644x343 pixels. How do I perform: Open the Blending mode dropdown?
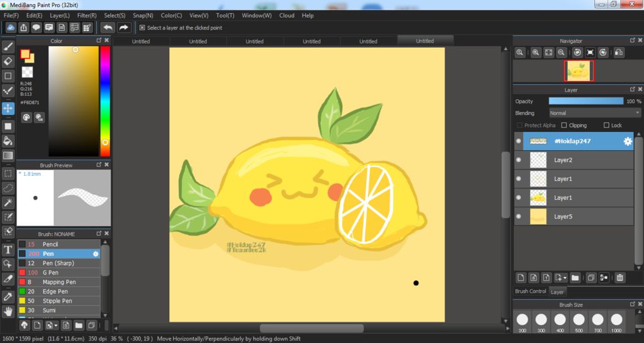pyautogui.click(x=594, y=113)
